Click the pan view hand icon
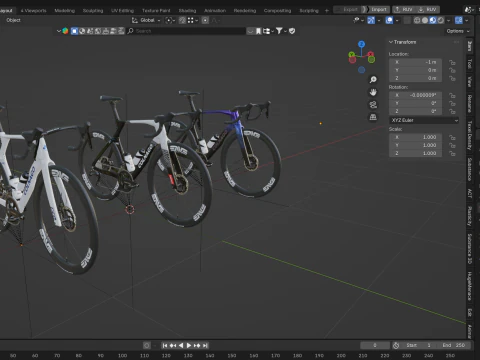This screenshot has width=480, height=360. (x=373, y=92)
